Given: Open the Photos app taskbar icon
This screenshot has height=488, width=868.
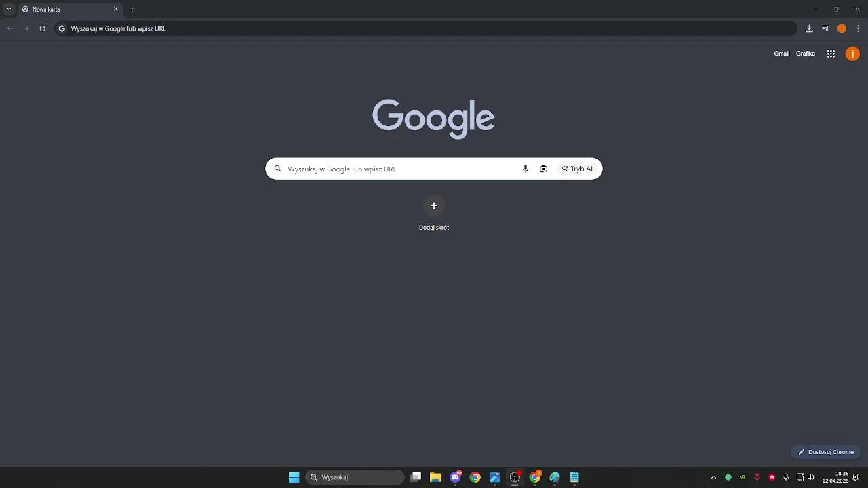Looking at the screenshot, I should tap(495, 477).
